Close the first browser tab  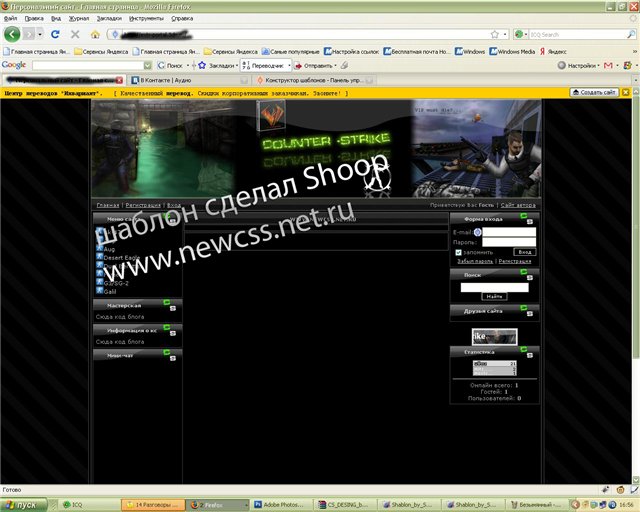coord(119,80)
